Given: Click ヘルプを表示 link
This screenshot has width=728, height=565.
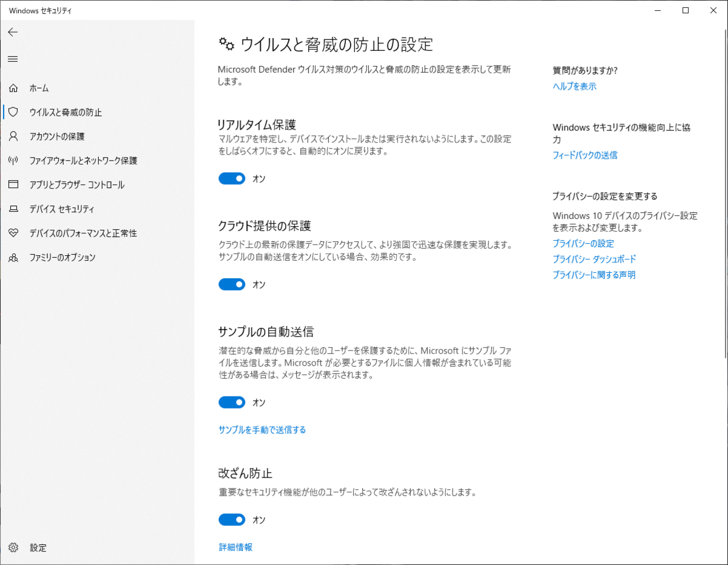Looking at the screenshot, I should tap(575, 87).
